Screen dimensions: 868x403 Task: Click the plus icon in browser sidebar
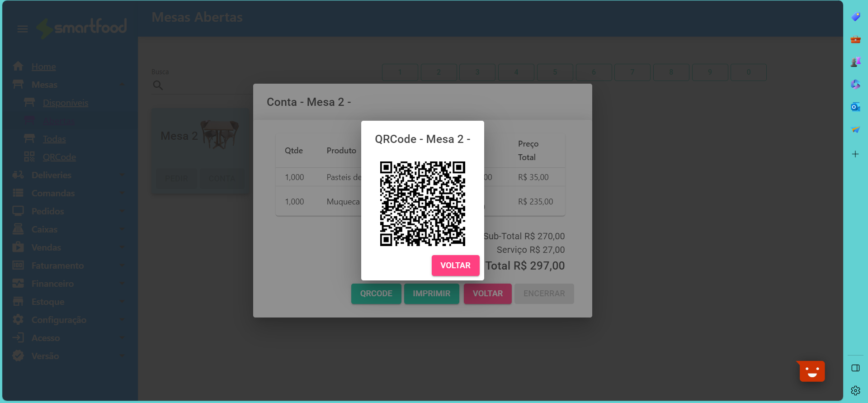click(x=855, y=154)
